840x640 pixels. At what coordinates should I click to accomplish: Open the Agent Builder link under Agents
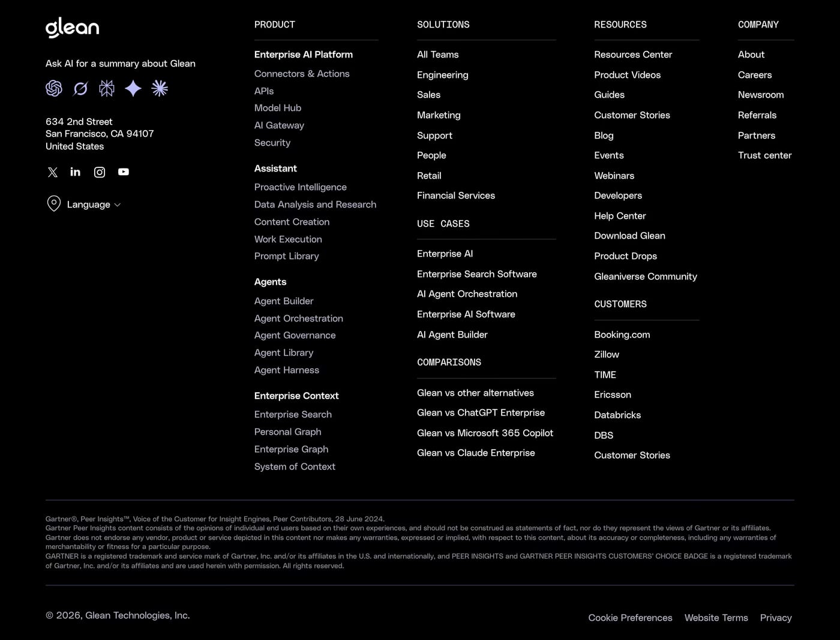pyautogui.click(x=284, y=301)
